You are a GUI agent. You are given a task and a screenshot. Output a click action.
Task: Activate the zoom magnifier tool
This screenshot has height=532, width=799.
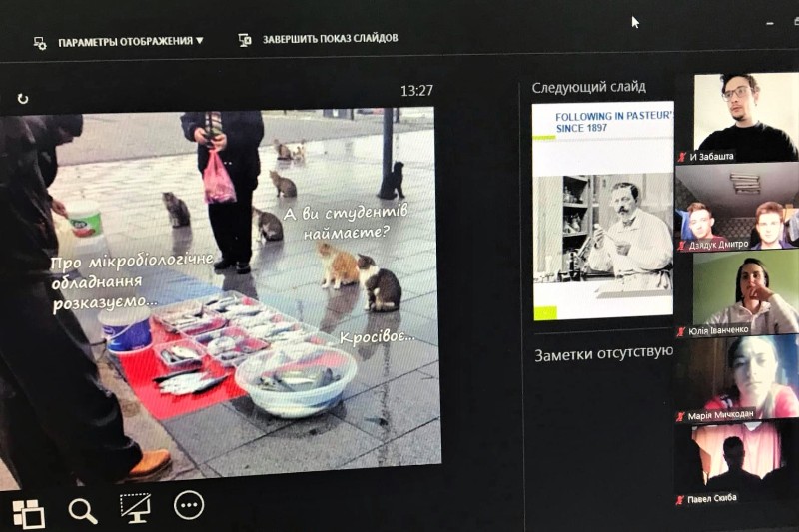[83, 511]
